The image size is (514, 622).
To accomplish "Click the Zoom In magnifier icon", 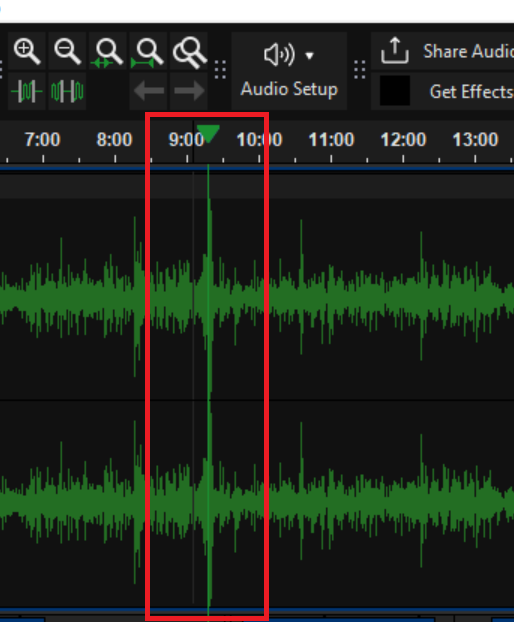I will click(x=27, y=52).
